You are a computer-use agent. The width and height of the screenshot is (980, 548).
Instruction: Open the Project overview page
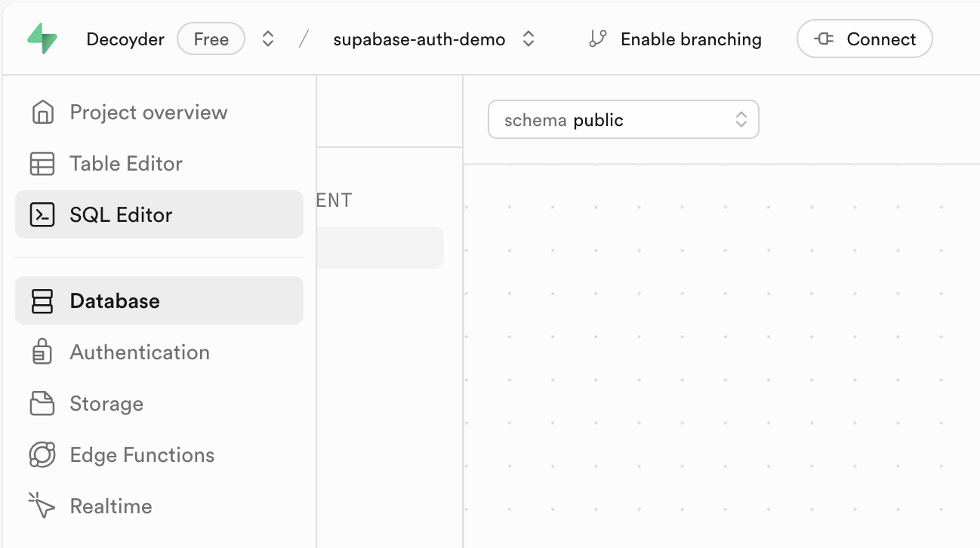pyautogui.click(x=159, y=112)
